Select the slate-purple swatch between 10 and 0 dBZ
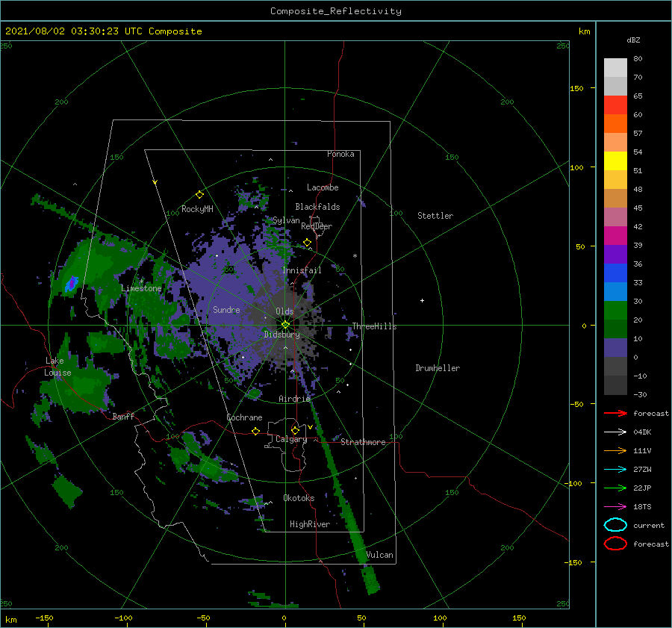Image resolution: width=672 pixels, height=628 pixels. (x=615, y=348)
